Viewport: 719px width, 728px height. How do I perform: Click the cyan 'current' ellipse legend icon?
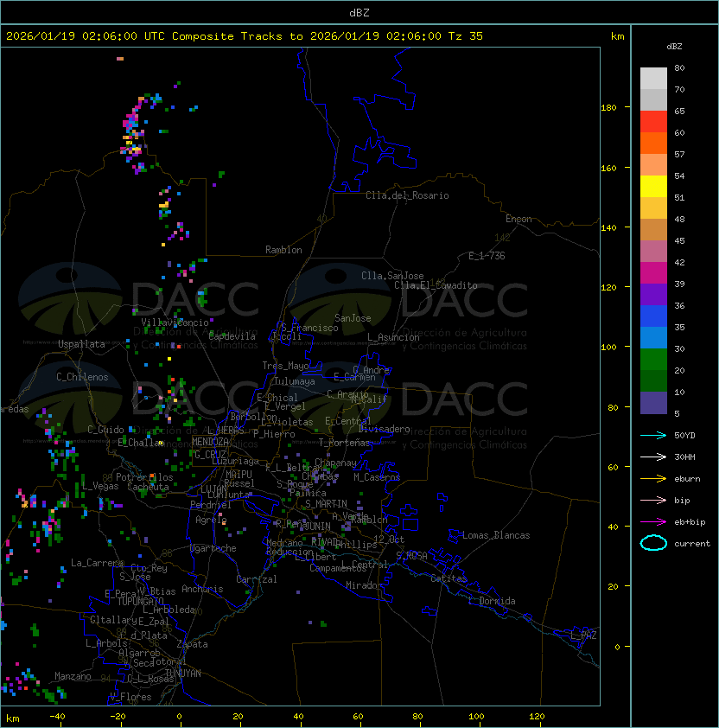coord(653,543)
